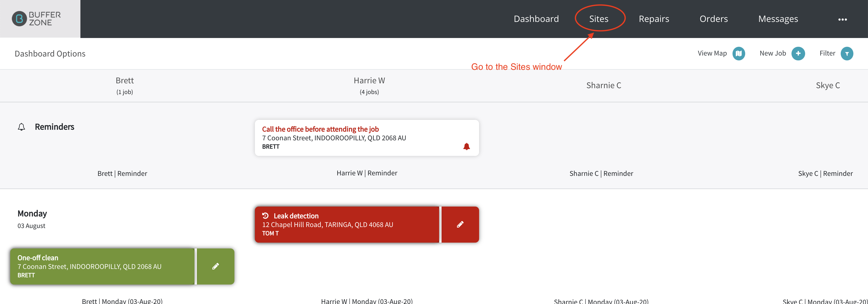Click the 03 August date text
The image size is (868, 304).
[x=31, y=226]
